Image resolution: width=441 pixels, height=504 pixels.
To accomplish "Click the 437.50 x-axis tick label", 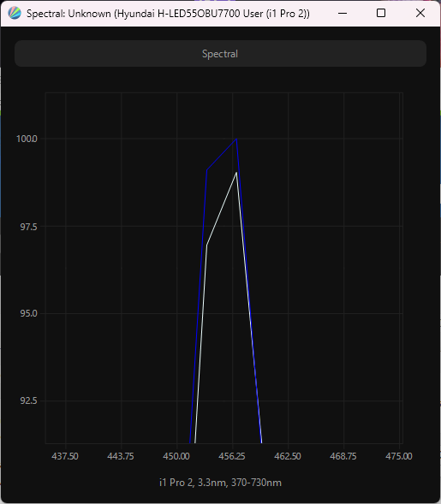I will (x=65, y=456).
